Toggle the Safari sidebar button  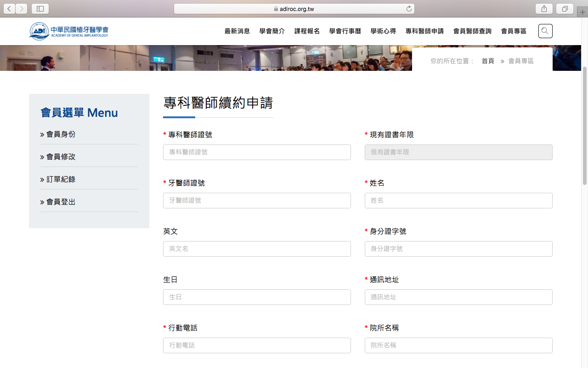(x=40, y=9)
